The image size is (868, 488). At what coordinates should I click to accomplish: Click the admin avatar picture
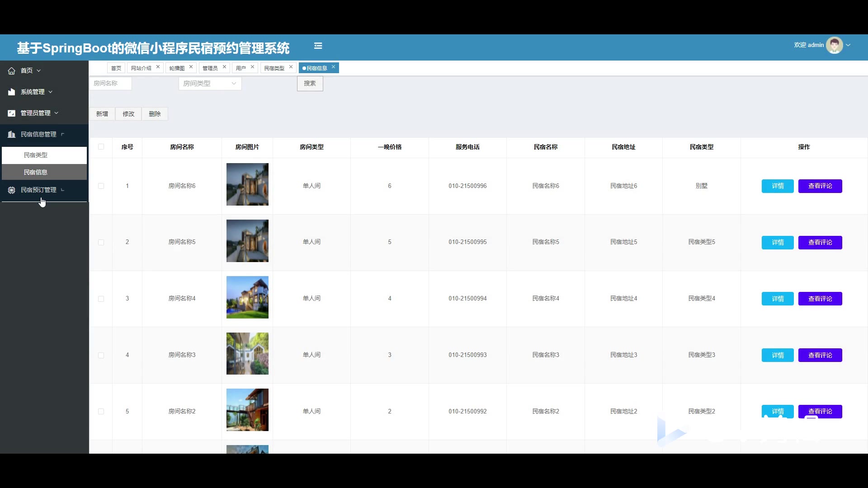coord(834,45)
